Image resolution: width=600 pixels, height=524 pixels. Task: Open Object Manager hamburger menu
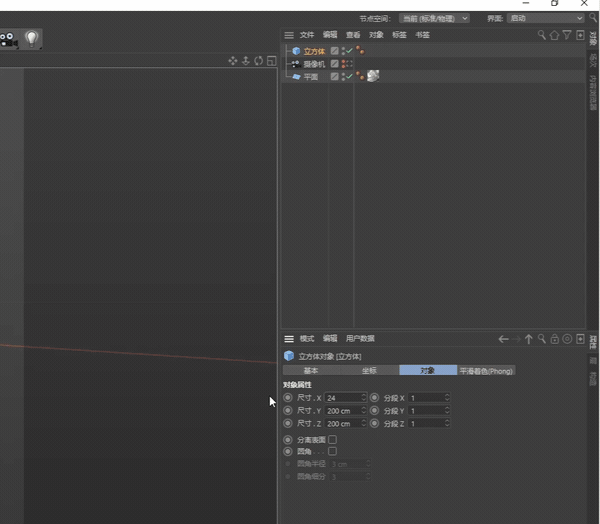[289, 35]
